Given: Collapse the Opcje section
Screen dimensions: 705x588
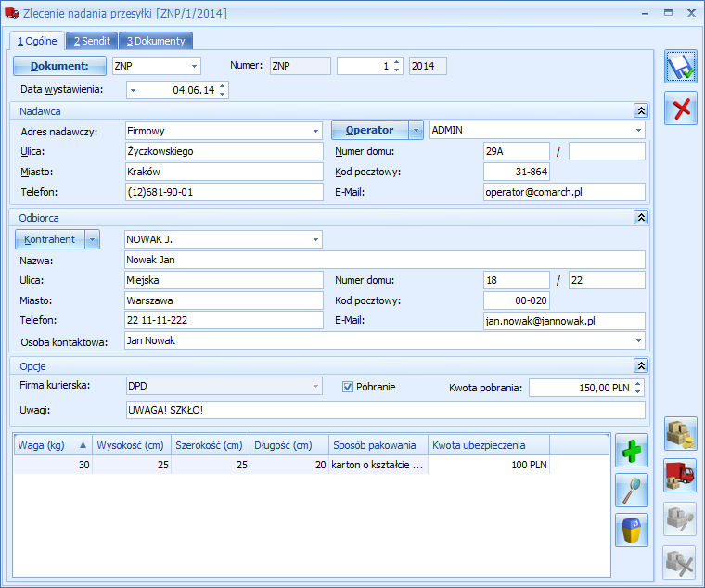Looking at the screenshot, I should click(641, 365).
